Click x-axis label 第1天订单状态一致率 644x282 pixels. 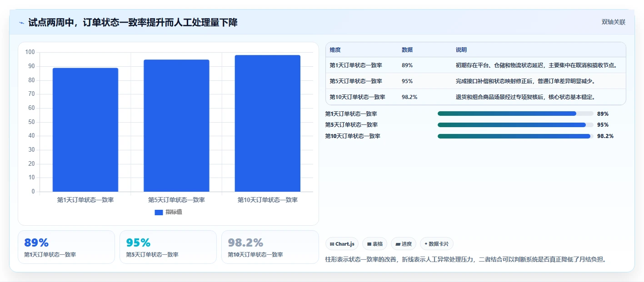tap(85, 200)
